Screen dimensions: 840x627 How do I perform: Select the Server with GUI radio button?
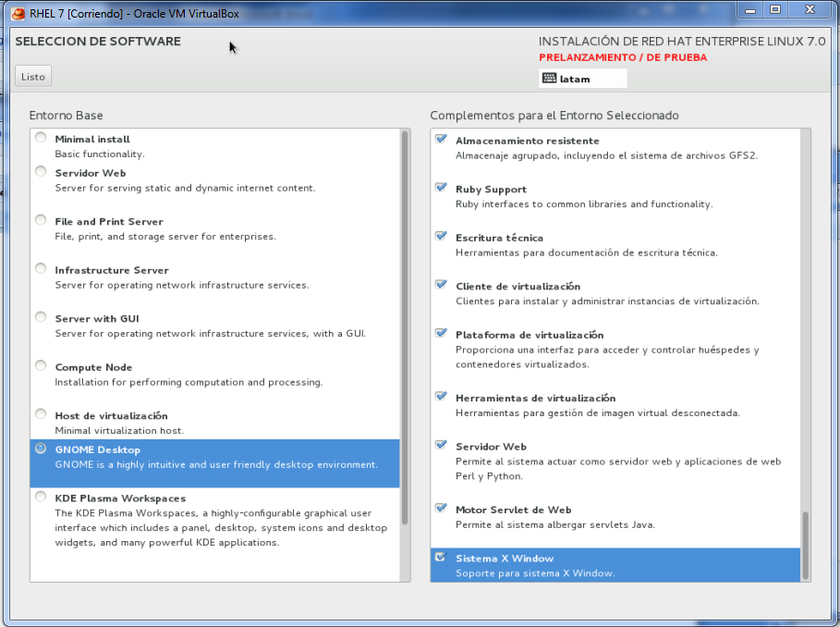click(41, 317)
